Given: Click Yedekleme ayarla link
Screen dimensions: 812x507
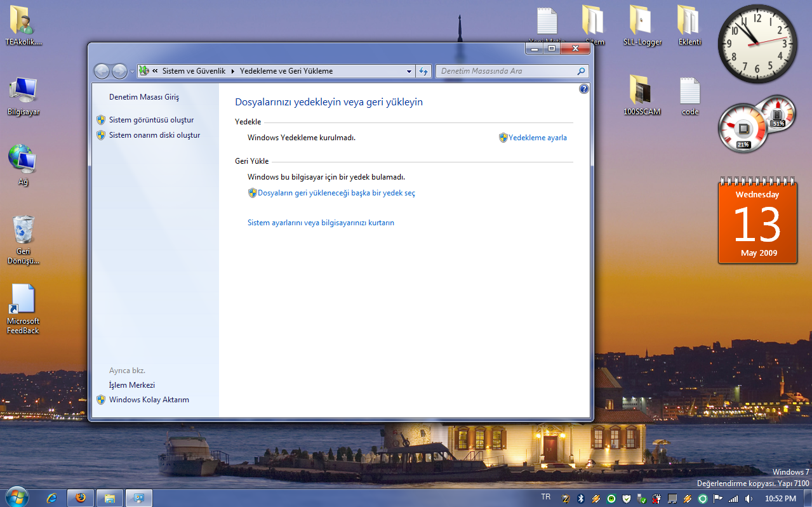Looking at the screenshot, I should coord(538,137).
